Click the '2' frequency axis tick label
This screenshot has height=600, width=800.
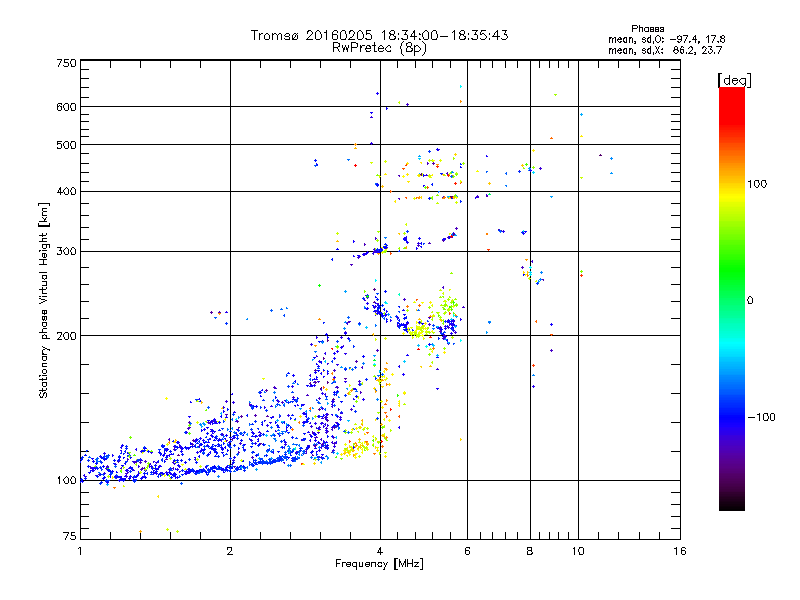point(230,551)
